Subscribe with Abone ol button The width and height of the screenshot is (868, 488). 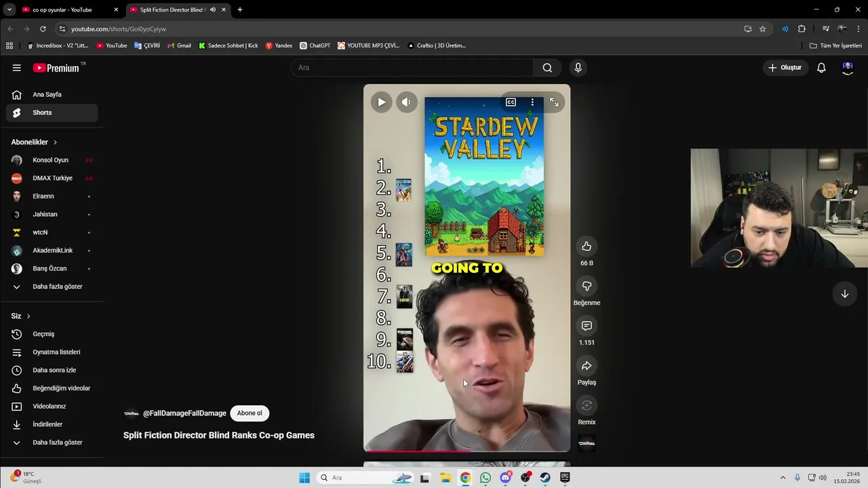click(250, 413)
